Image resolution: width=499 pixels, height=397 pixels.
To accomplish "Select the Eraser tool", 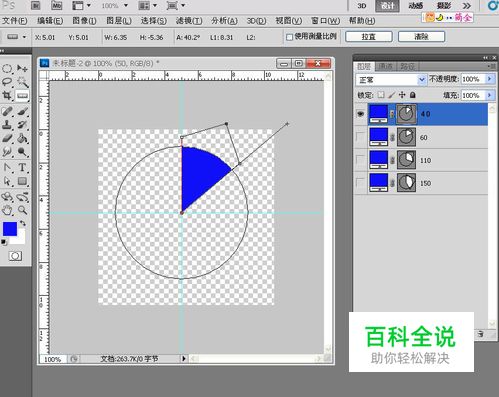I will point(7,138).
